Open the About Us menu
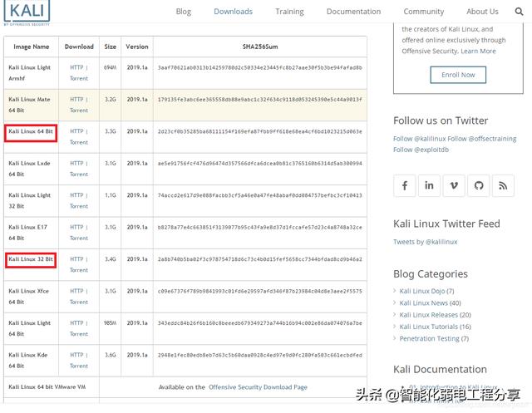Viewport: 532px width, 413px height. 482,12
